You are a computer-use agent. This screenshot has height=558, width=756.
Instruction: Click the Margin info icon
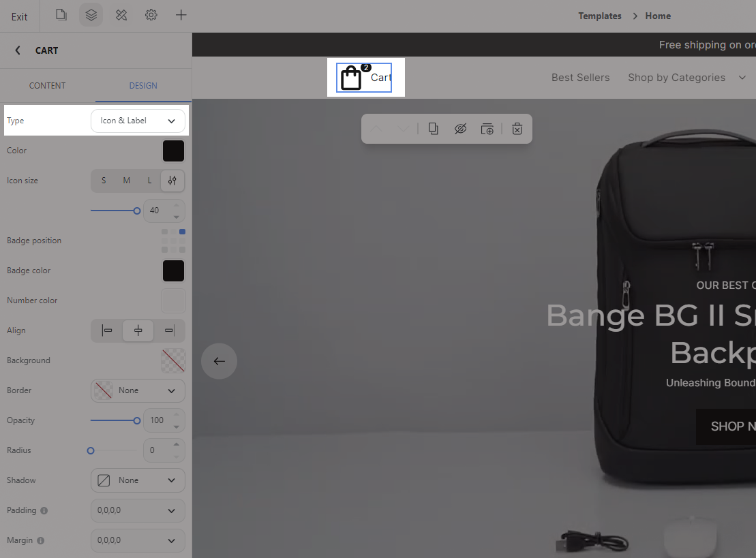(40, 541)
